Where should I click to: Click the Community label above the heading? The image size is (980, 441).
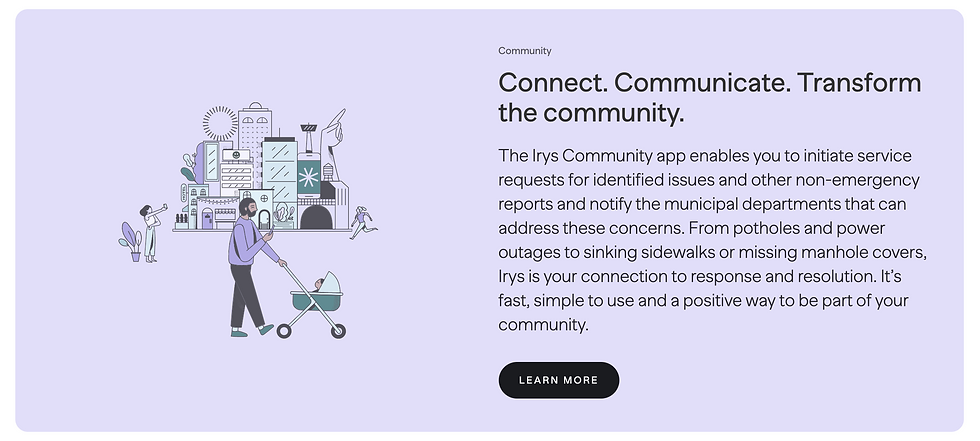pos(524,51)
